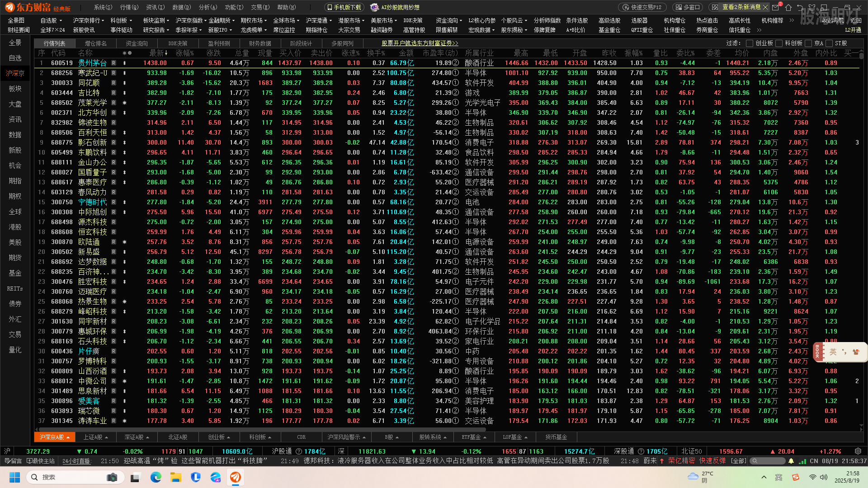Tick the 京A filter checkbox

click(808, 43)
